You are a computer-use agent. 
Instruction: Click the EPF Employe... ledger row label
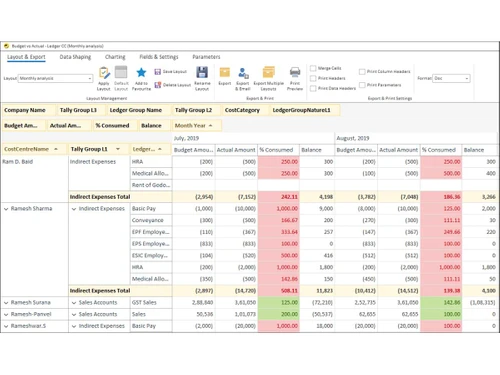point(150,232)
